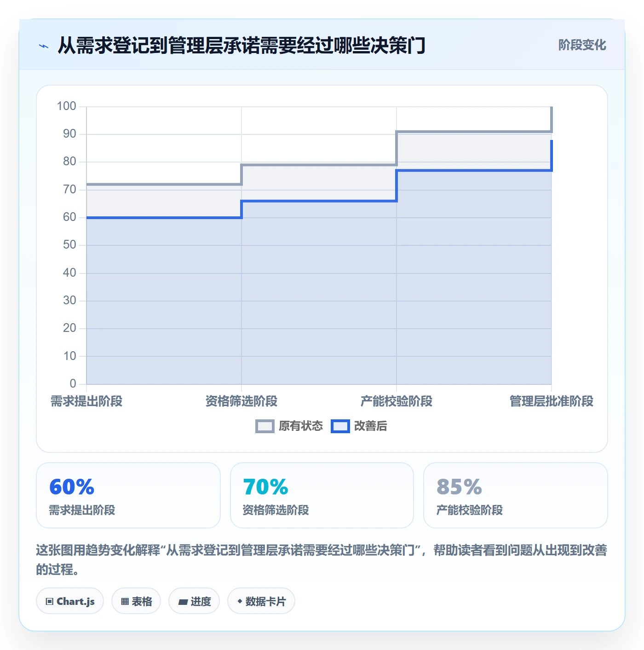
Task: Toggle the 改善后 legend swatch
Action: (340, 426)
